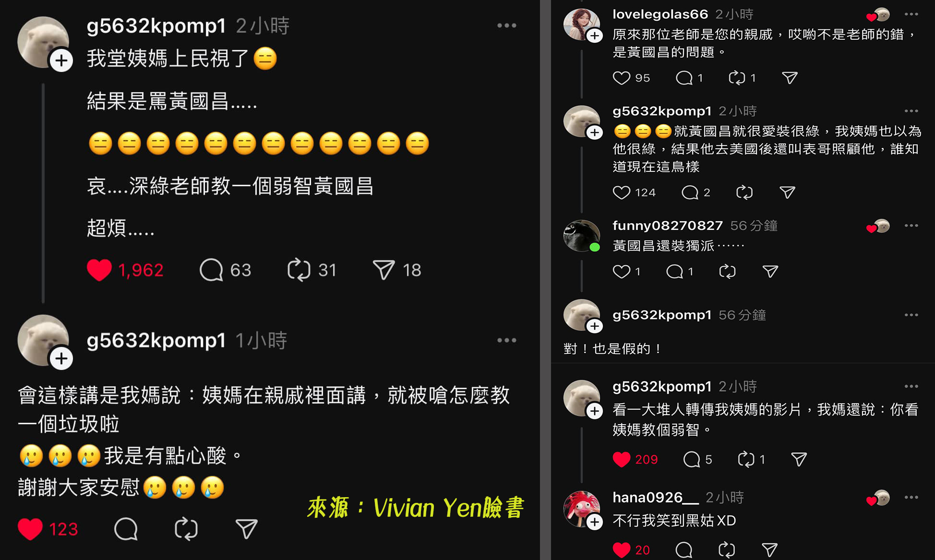This screenshot has height=560, width=935.
Task: Like the reply with 124 likes
Action: click(x=621, y=192)
